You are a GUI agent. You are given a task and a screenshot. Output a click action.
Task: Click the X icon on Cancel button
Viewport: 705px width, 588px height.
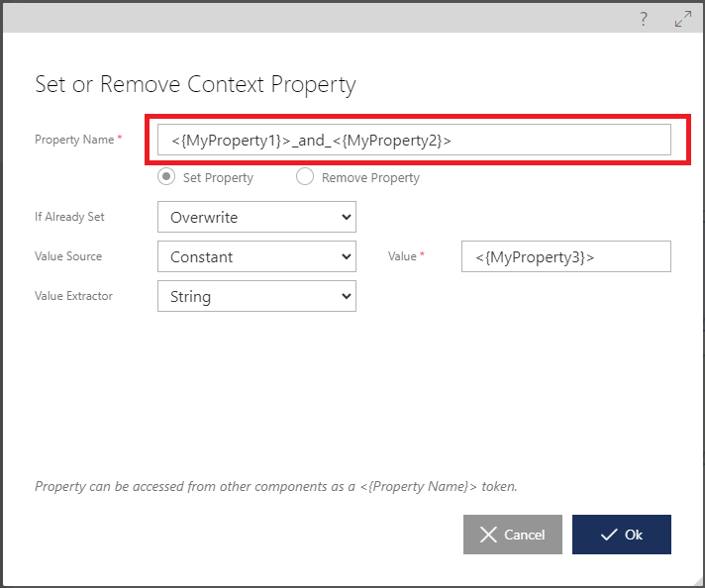tap(488, 535)
